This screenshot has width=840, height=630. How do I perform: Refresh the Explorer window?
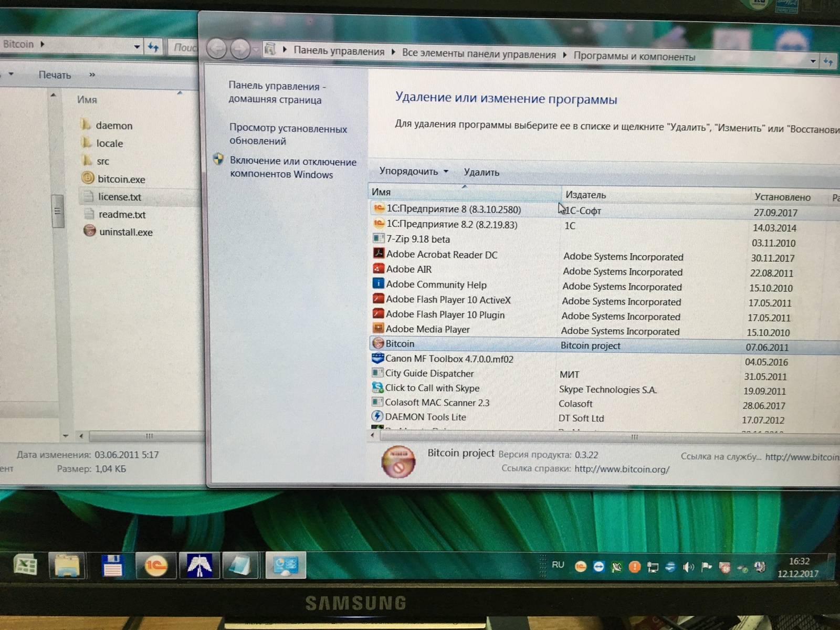[x=153, y=47]
